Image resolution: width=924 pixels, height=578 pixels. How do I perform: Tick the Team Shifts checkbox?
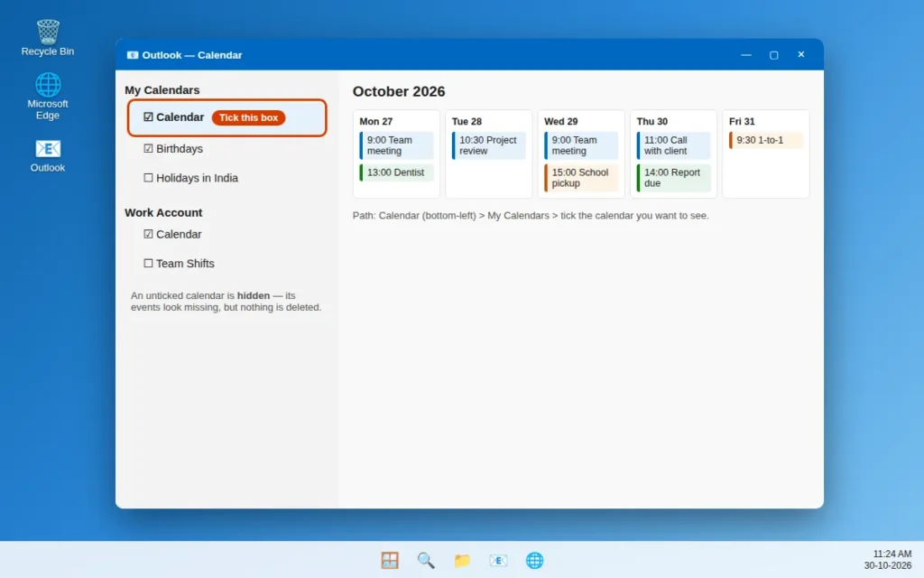[148, 263]
